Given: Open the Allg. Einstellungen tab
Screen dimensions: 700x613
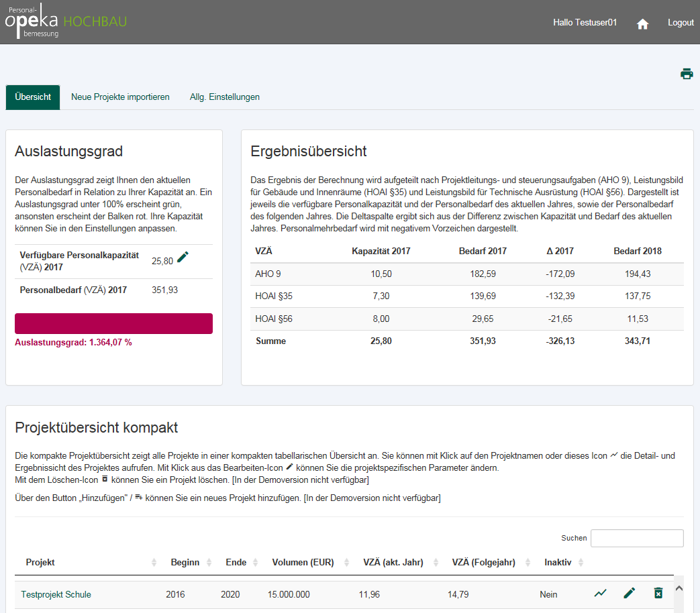Looking at the screenshot, I should (224, 97).
